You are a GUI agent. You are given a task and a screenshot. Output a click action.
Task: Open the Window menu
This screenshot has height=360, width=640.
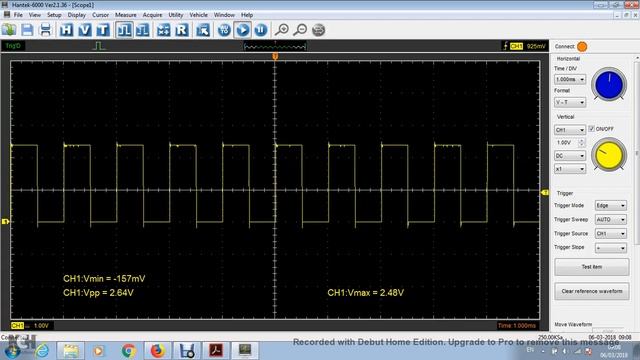(x=224, y=15)
